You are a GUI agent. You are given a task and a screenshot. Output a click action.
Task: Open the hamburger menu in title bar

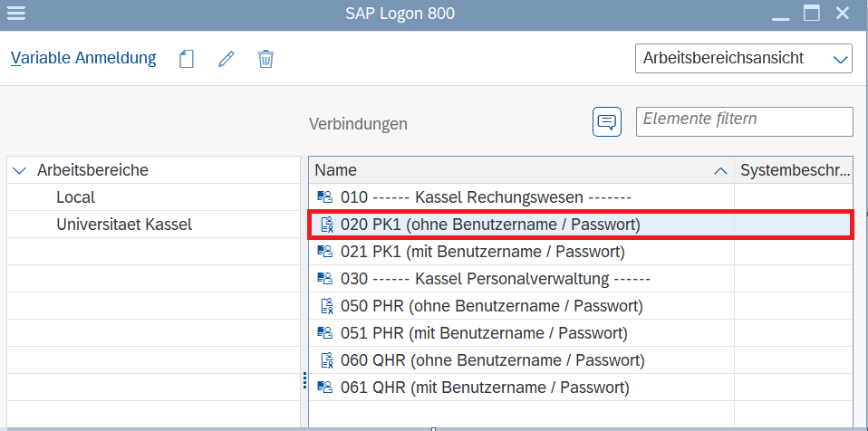click(x=16, y=13)
